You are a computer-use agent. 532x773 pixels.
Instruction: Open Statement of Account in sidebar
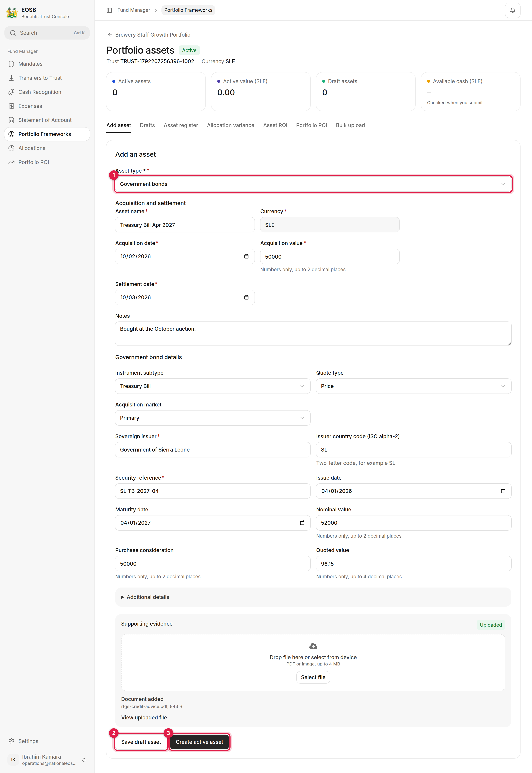[47, 120]
